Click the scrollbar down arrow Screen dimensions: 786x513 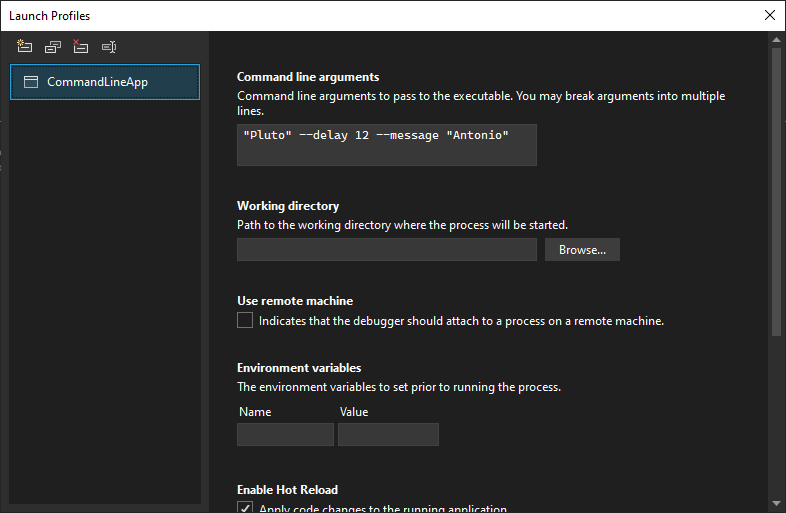coord(776,503)
